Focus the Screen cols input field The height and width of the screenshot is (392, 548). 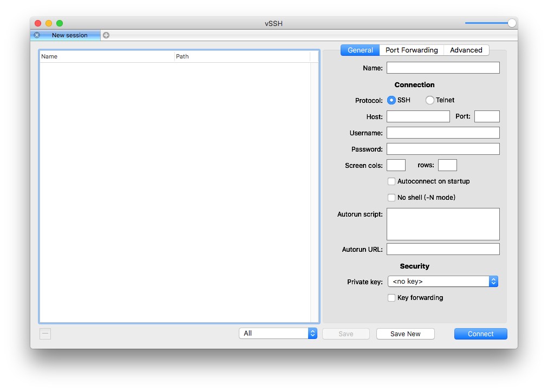coord(396,165)
